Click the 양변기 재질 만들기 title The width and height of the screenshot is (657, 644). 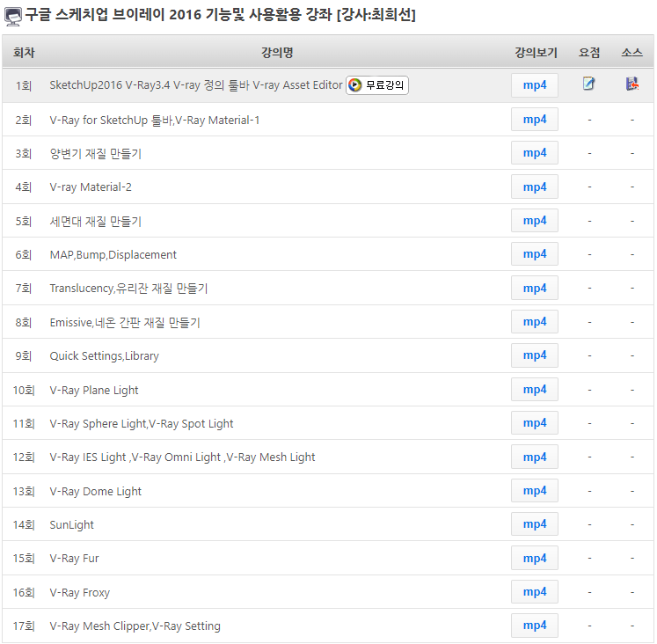[x=96, y=154]
